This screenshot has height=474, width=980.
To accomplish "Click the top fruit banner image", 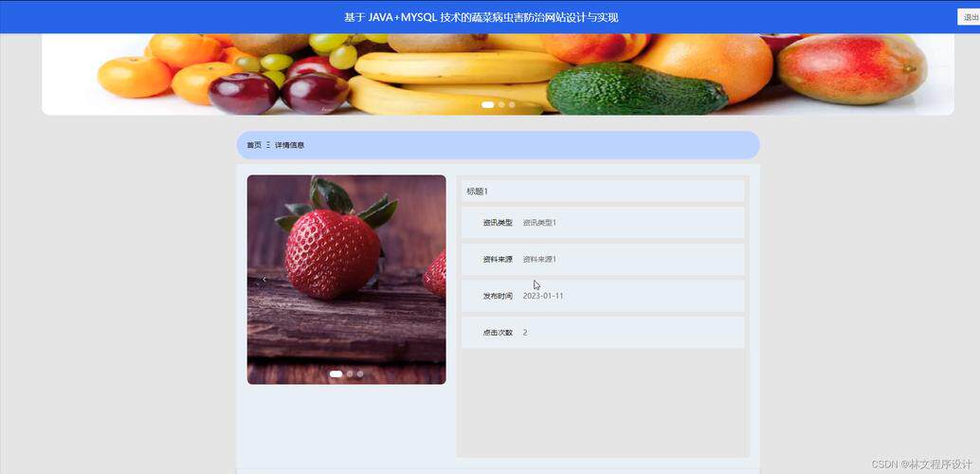I will pyautogui.click(x=498, y=74).
